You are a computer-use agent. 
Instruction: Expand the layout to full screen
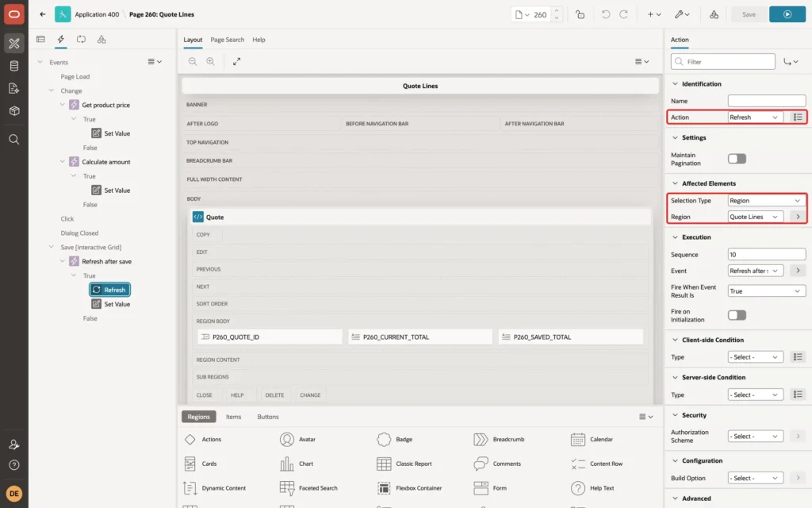point(236,61)
